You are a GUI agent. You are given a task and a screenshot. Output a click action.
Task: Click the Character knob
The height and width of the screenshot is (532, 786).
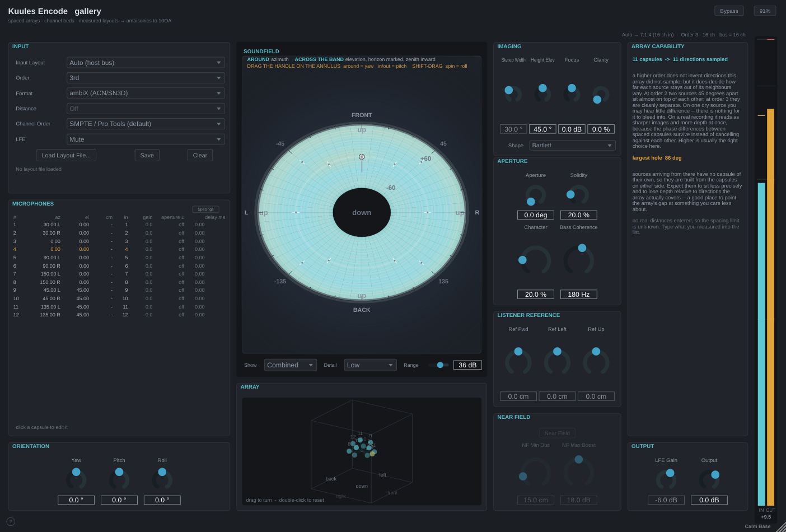click(536, 260)
